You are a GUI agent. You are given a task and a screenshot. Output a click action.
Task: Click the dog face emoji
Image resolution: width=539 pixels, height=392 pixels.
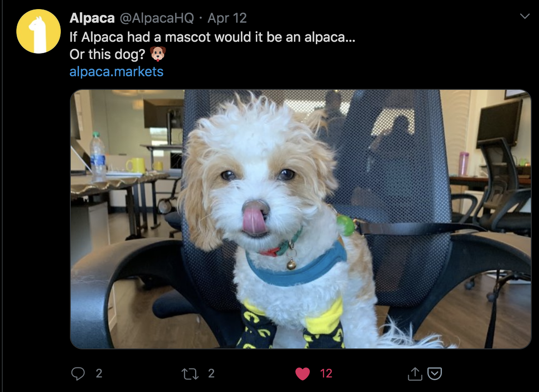(x=158, y=54)
